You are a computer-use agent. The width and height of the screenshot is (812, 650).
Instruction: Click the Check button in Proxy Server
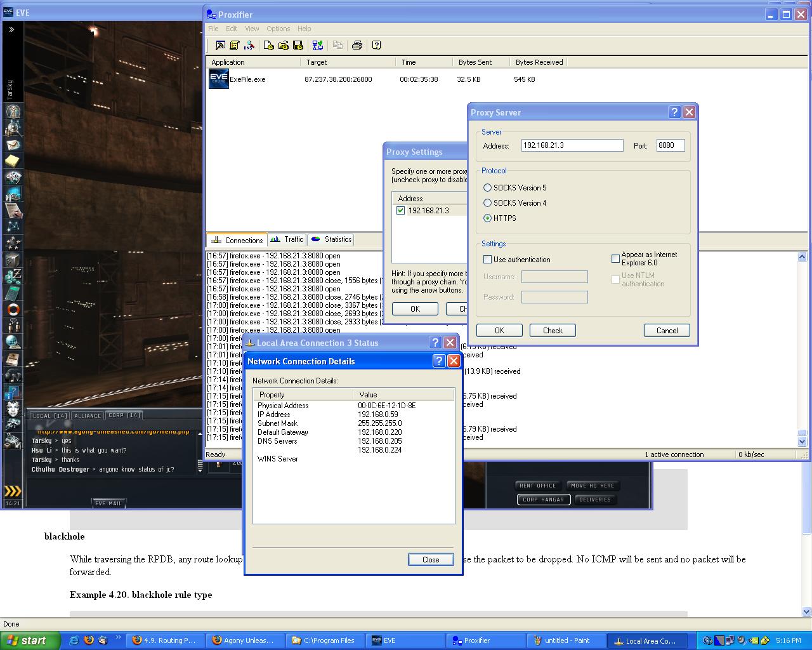coord(553,331)
